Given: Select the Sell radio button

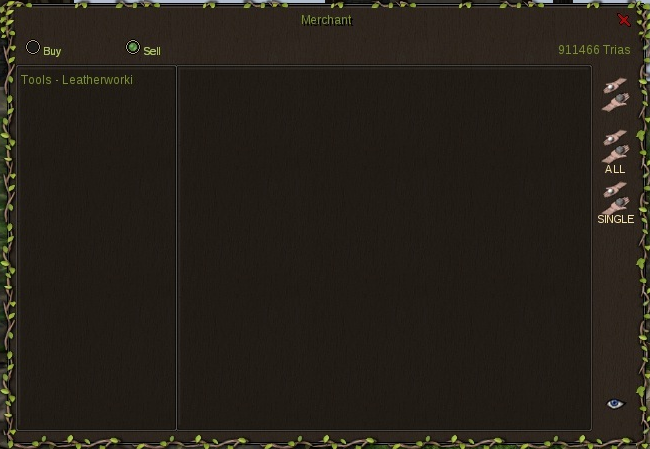Looking at the screenshot, I should coord(133,48).
